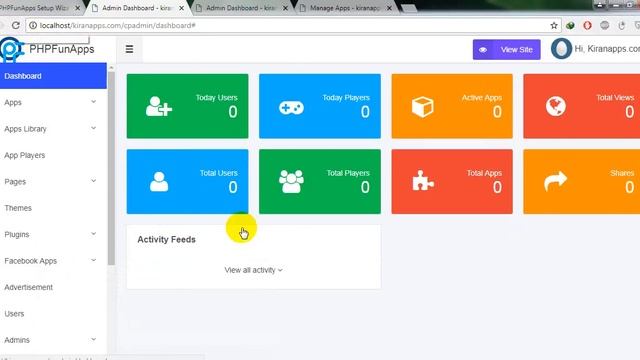Image resolution: width=640 pixels, height=360 pixels.
Task: Click the Total Players group icon
Action: 291,182
